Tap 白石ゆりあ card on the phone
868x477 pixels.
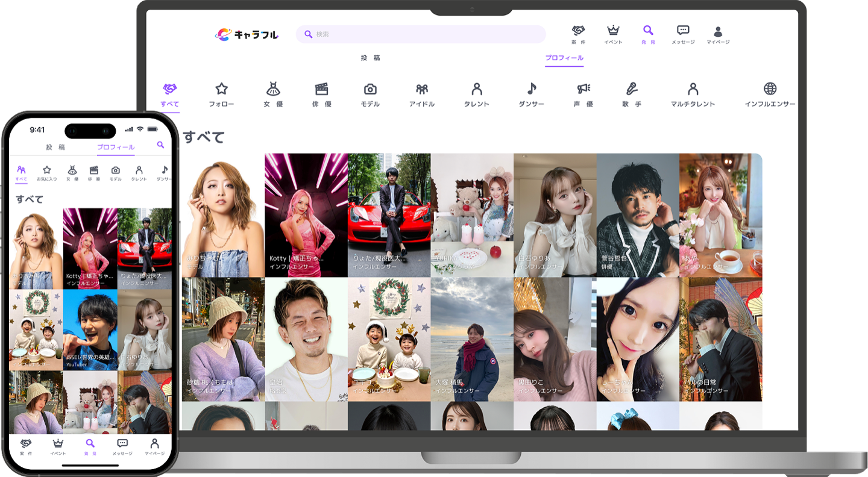145,329
